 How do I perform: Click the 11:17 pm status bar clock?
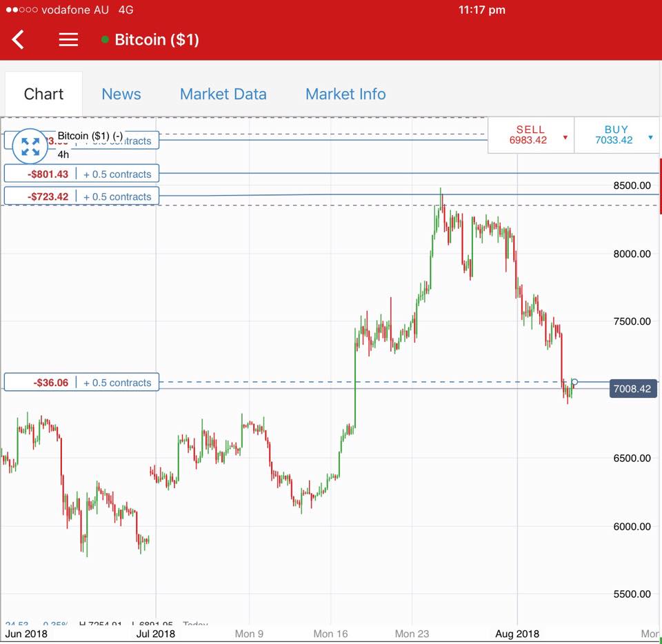[x=482, y=10]
